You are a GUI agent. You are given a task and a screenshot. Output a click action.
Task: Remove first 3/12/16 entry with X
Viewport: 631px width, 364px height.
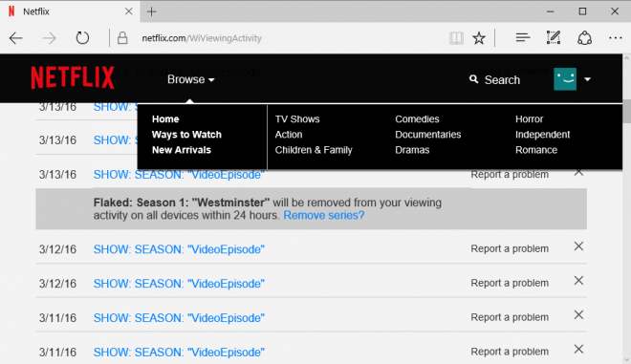578,246
